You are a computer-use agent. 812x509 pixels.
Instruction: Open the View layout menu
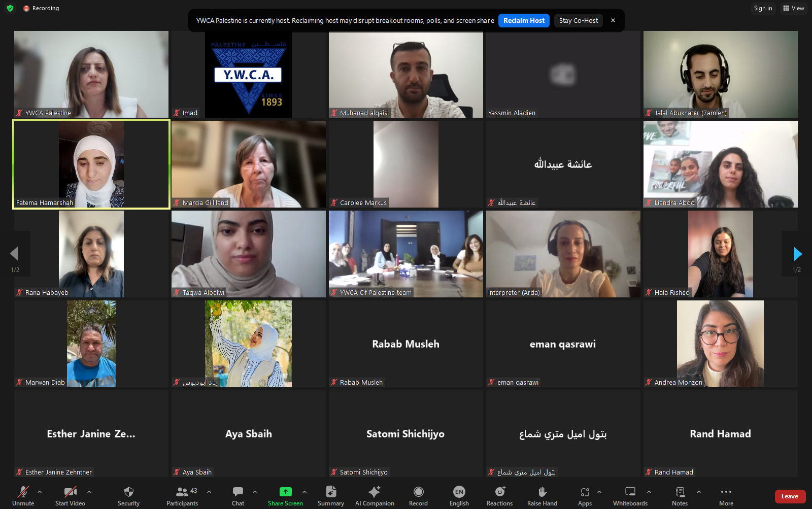click(793, 8)
